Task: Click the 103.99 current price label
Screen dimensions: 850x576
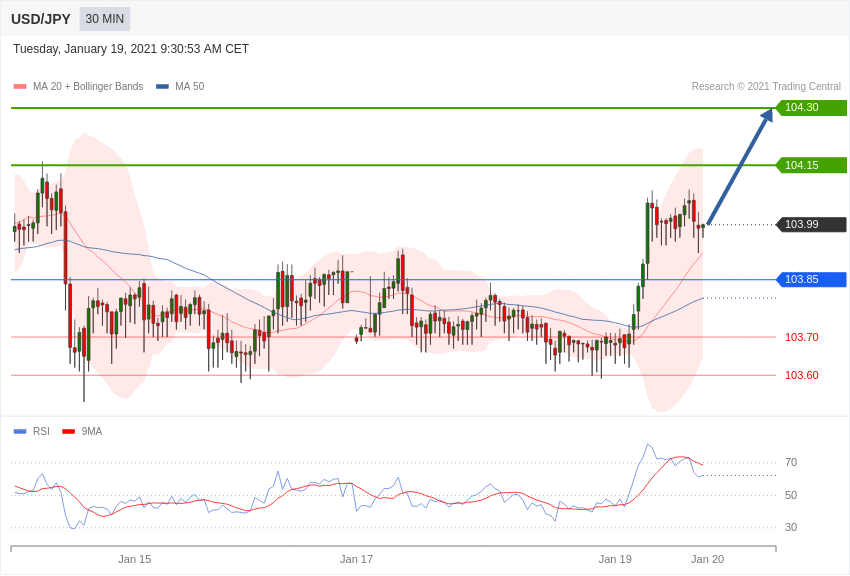Action: pyautogui.click(x=811, y=224)
